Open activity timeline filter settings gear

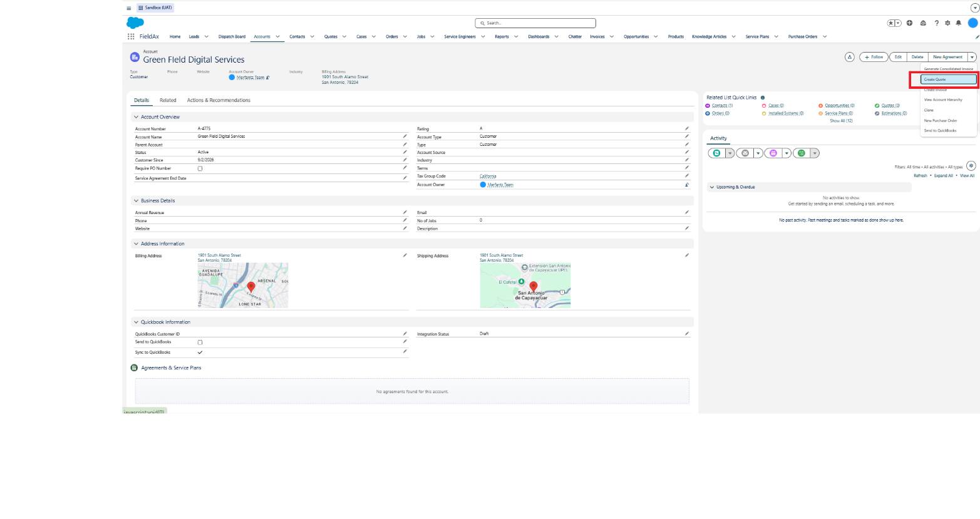click(971, 166)
